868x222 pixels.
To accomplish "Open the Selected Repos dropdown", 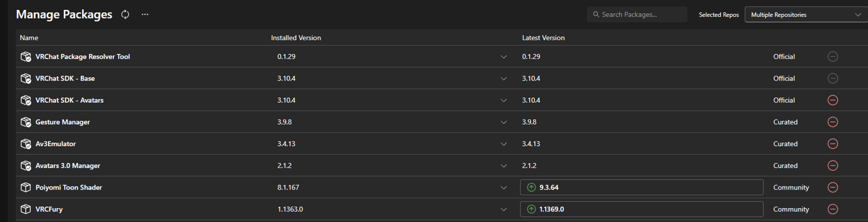I will (x=806, y=14).
